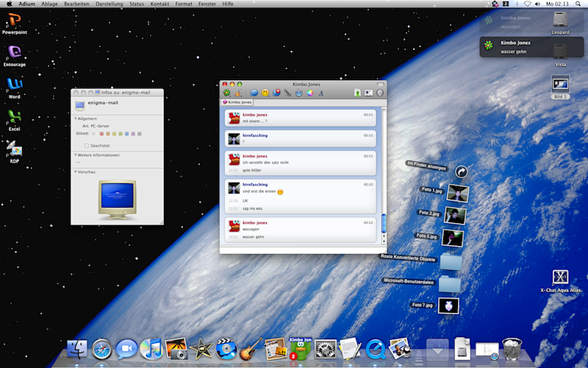Click the Adium duck icon in Dock
This screenshot has height=368, width=588.
[301, 349]
